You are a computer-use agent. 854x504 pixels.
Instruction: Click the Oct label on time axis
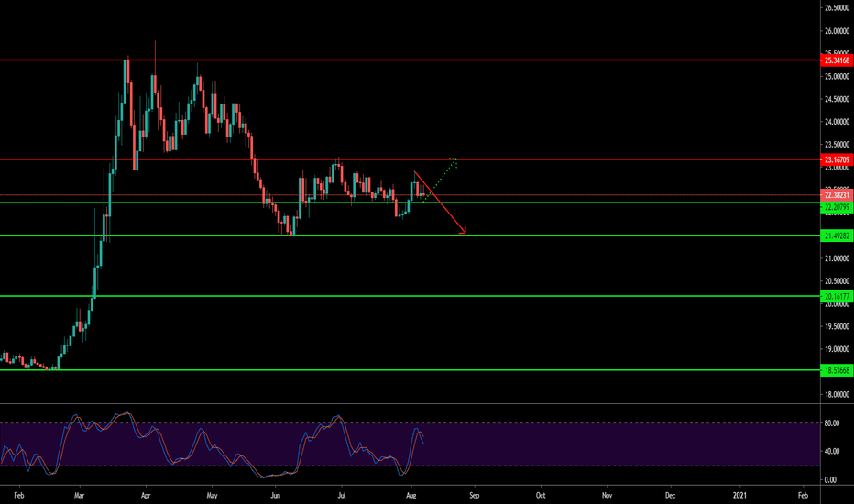[x=541, y=495]
